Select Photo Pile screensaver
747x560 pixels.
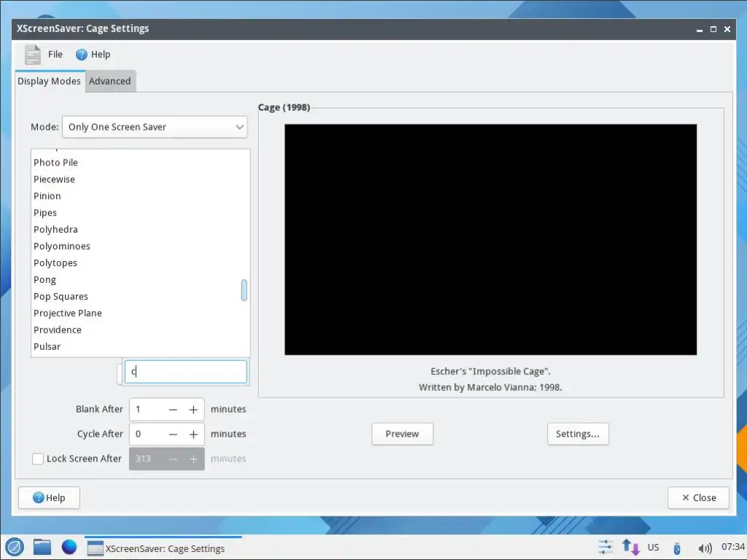(x=140, y=163)
